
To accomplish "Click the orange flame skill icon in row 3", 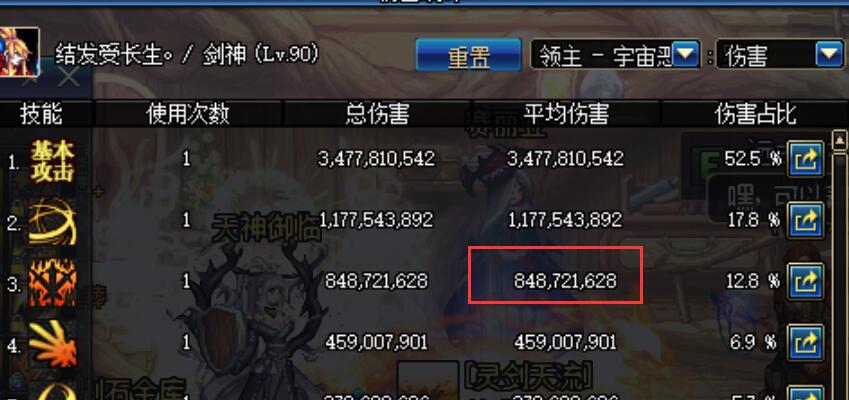I will pos(52,282).
